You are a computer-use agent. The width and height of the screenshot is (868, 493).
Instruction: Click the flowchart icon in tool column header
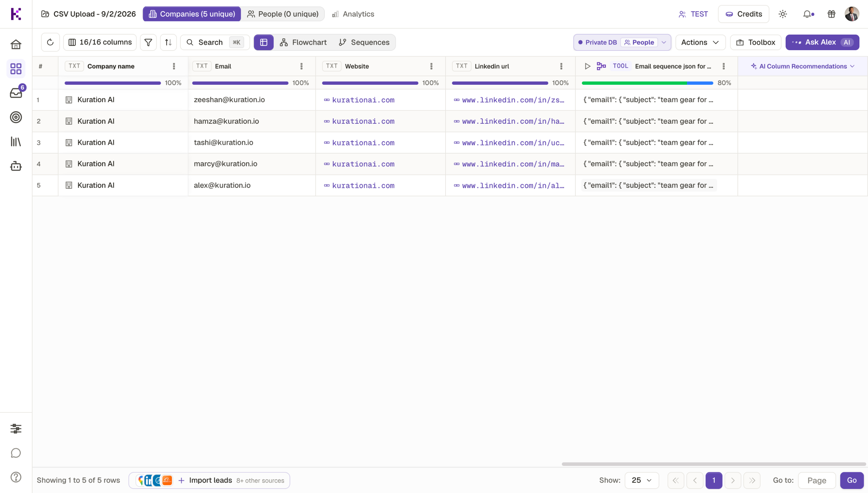coord(601,66)
